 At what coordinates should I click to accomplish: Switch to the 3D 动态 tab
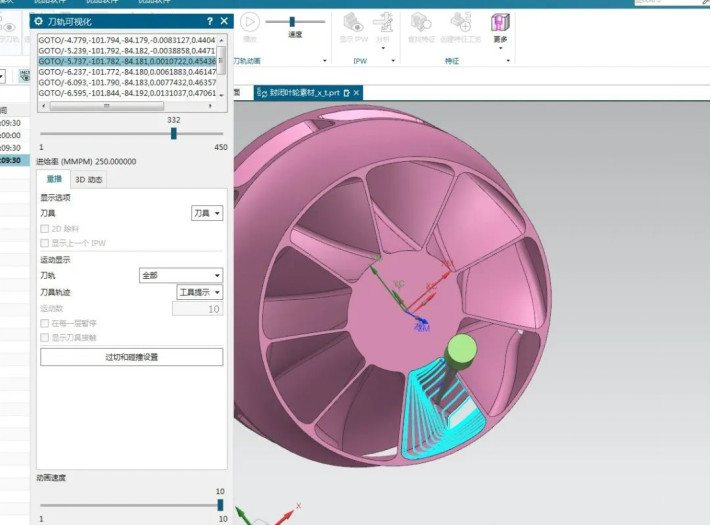coord(88,180)
